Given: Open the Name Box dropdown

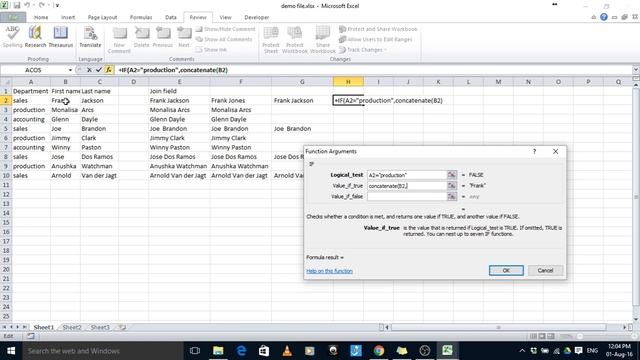Looking at the screenshot, I should click(70, 70).
